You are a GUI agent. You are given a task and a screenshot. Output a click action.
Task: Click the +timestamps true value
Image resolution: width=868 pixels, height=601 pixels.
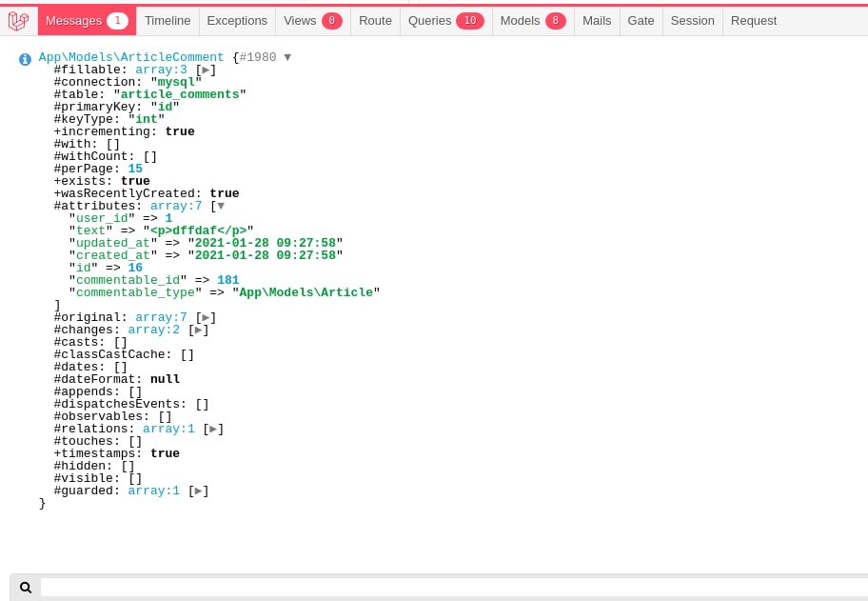[x=165, y=453]
